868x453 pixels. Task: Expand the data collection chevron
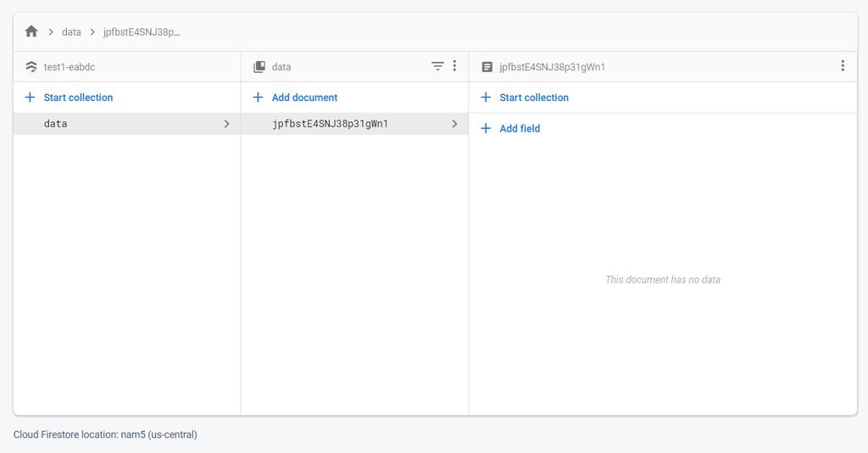[x=226, y=124]
